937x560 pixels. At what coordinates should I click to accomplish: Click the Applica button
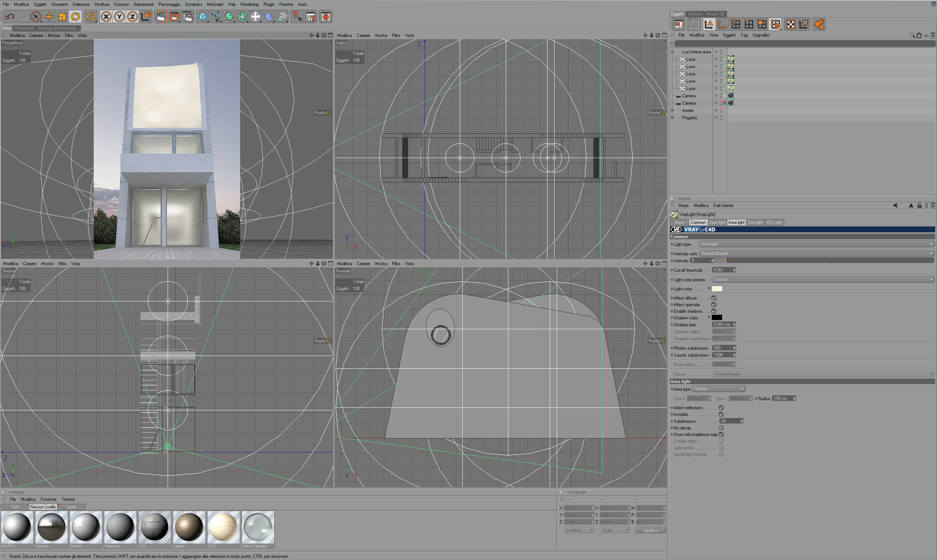[x=650, y=530]
